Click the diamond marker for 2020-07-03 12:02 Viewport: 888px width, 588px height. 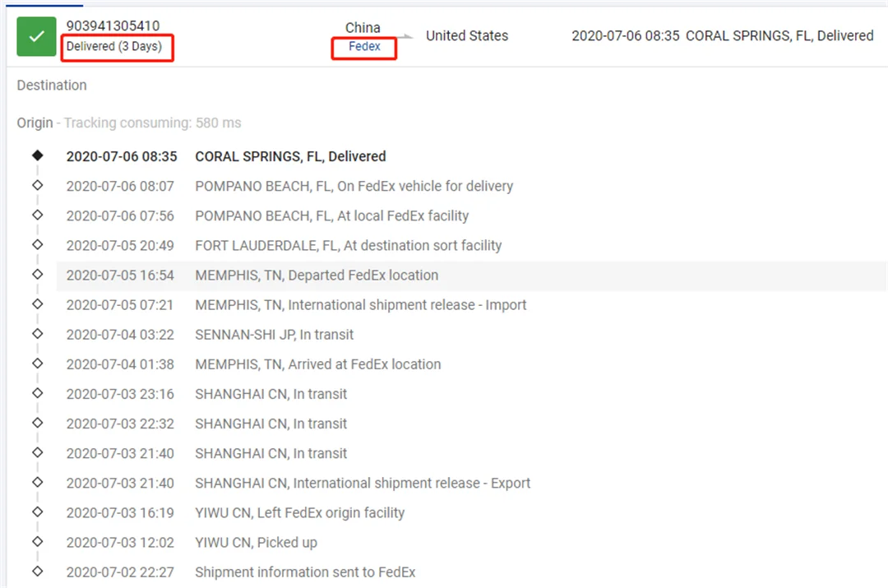coord(37,541)
